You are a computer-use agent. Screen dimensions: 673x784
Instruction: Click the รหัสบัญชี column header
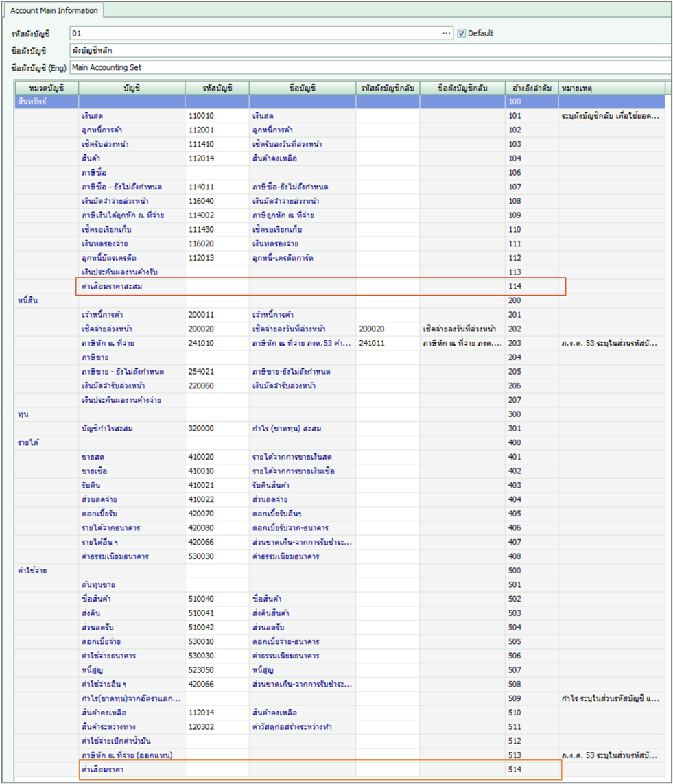click(x=217, y=88)
